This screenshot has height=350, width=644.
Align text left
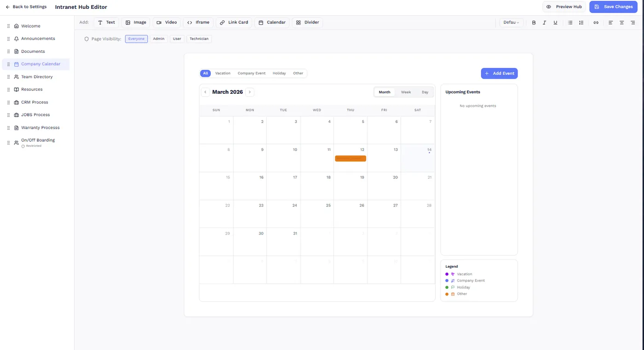coord(610,23)
